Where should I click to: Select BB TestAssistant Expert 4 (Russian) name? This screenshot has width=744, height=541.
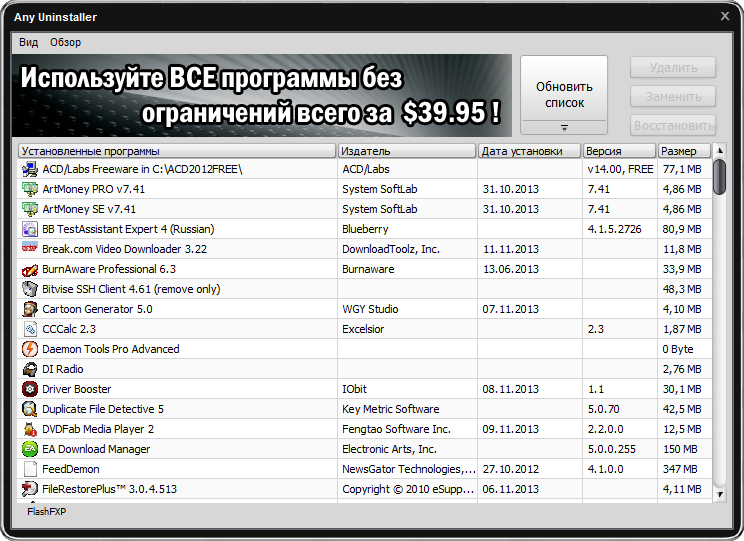128,229
